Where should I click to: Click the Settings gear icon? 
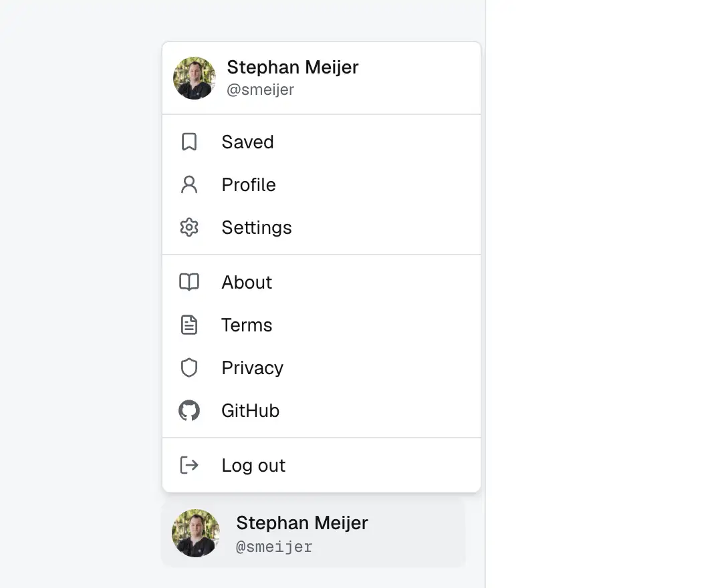189,227
